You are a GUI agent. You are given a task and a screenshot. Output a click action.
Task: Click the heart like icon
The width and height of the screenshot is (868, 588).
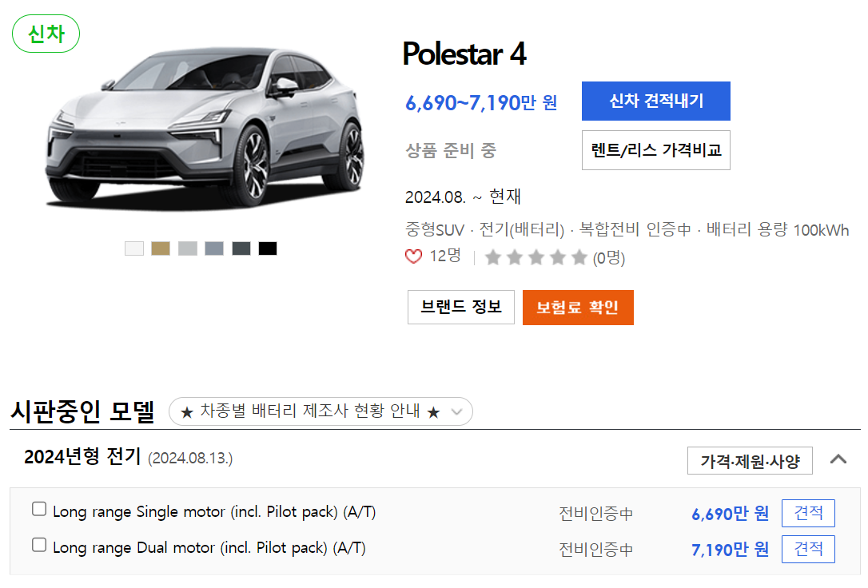click(x=413, y=256)
